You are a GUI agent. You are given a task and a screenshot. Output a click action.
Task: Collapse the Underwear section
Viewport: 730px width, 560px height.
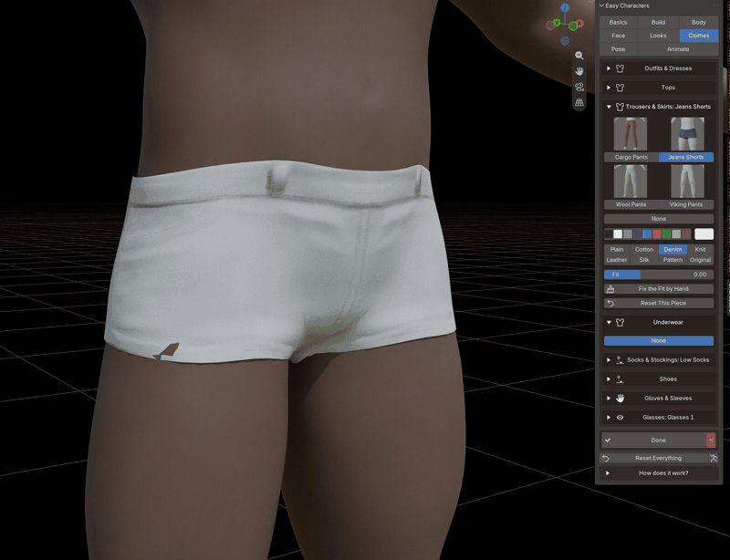coord(609,322)
